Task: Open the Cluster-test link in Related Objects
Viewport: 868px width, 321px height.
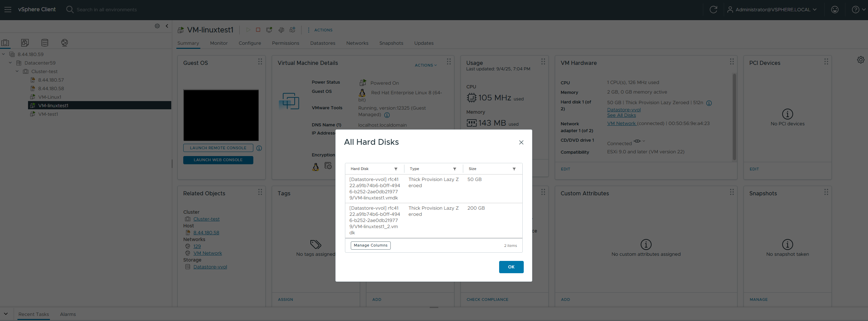Action: tap(206, 219)
